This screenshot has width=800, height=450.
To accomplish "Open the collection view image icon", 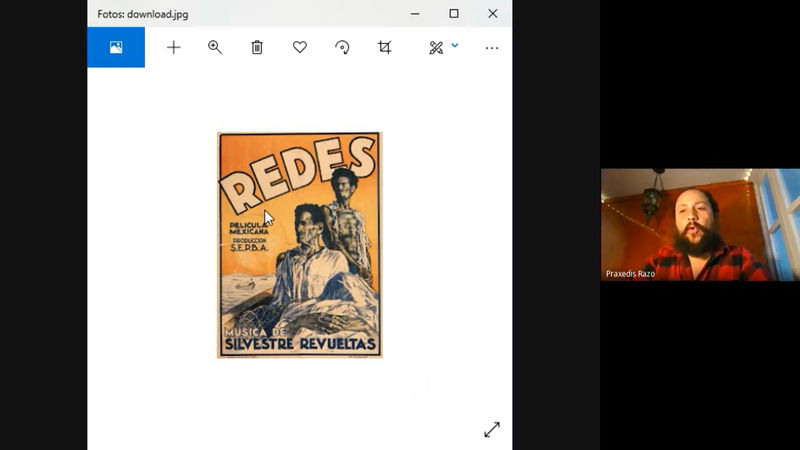I will pyautogui.click(x=116, y=47).
